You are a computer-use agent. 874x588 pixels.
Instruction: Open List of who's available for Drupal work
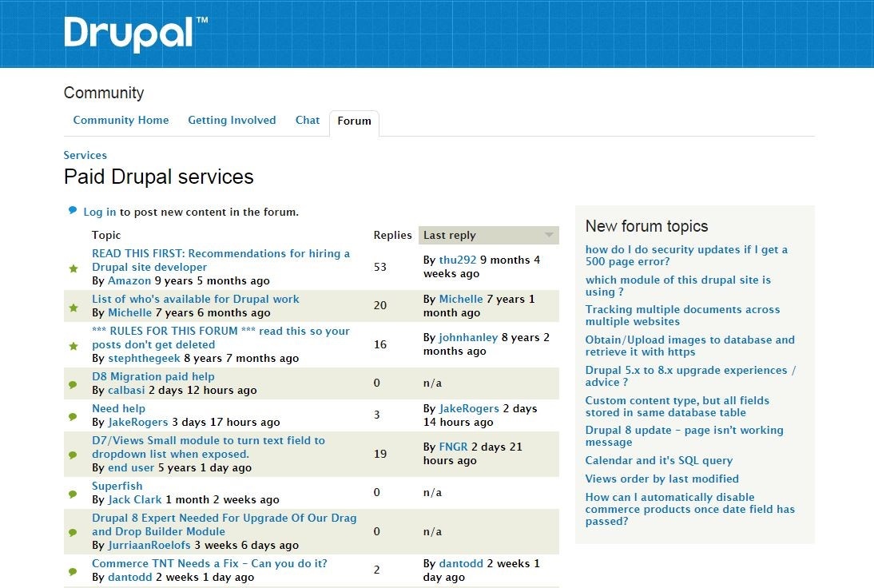coord(196,299)
